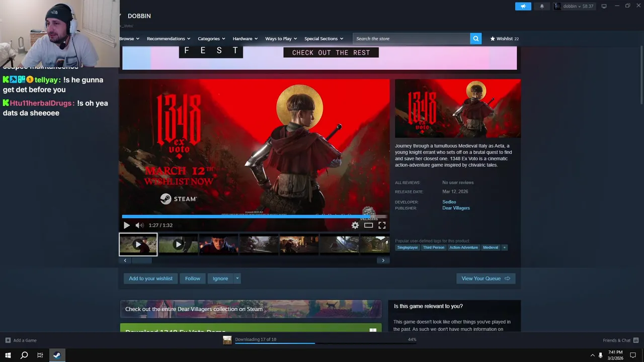Follow this game
The width and height of the screenshot is (644, 362).
coord(192,279)
